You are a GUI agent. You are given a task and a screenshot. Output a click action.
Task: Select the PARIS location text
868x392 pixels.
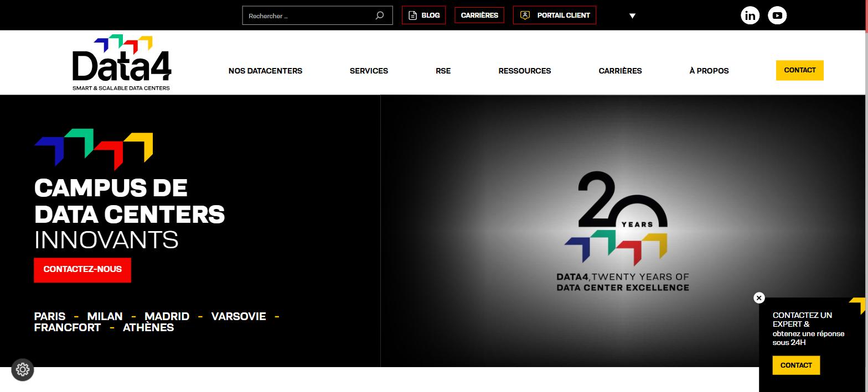click(x=50, y=316)
